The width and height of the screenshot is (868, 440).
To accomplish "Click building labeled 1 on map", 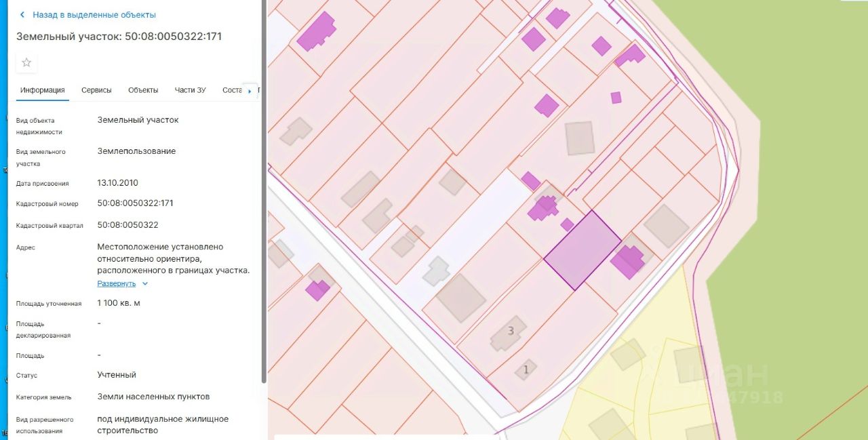I will 526,369.
